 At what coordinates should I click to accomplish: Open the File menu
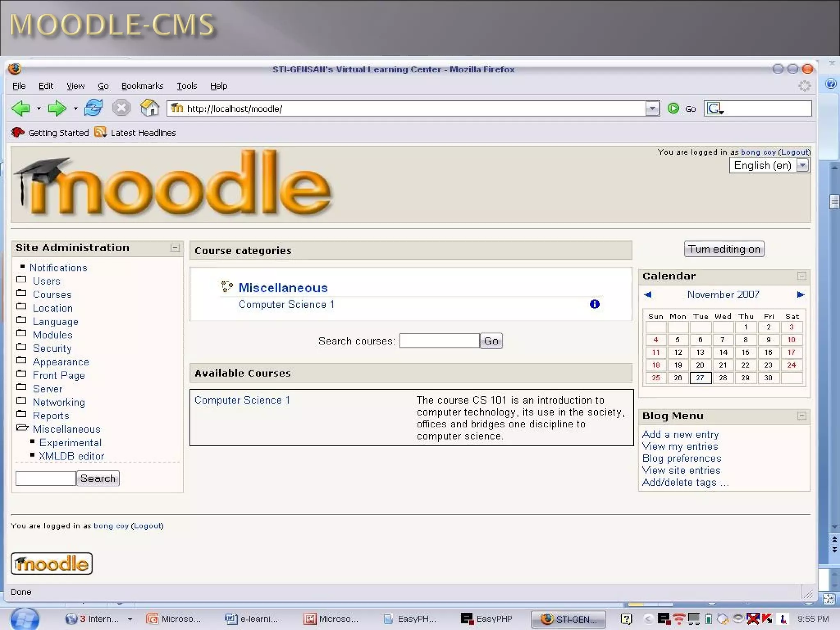19,86
